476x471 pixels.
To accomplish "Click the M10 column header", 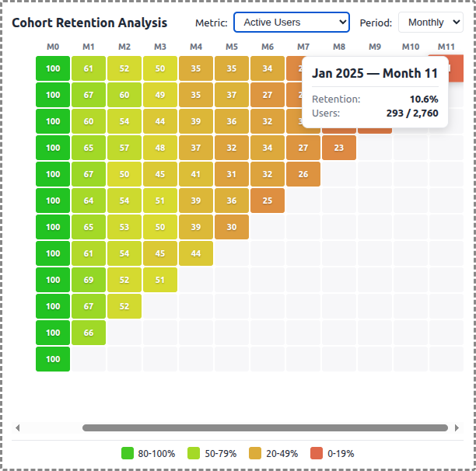I will [x=411, y=47].
